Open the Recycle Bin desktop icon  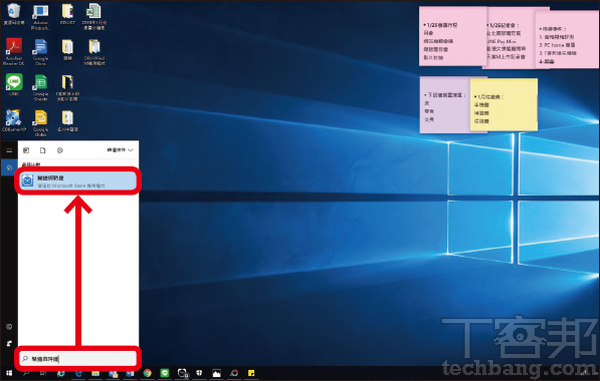pos(14,14)
